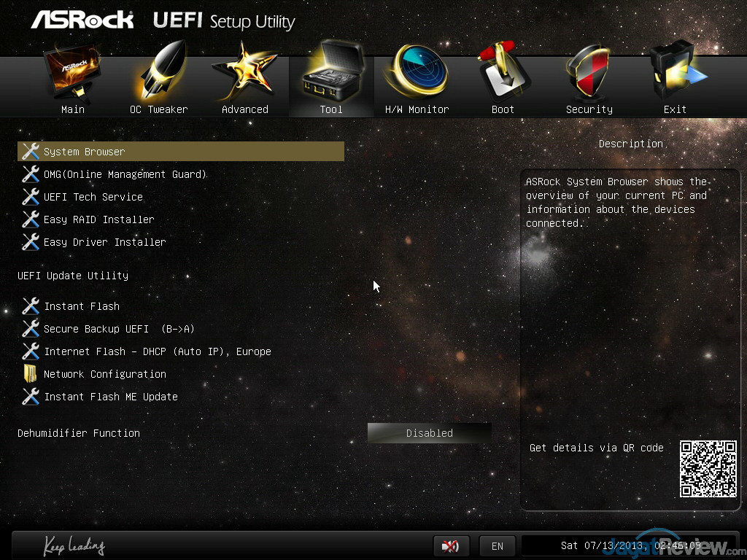Image resolution: width=747 pixels, height=560 pixels.
Task: Run Secure Backup UEFI (B->A)
Action: point(119,329)
